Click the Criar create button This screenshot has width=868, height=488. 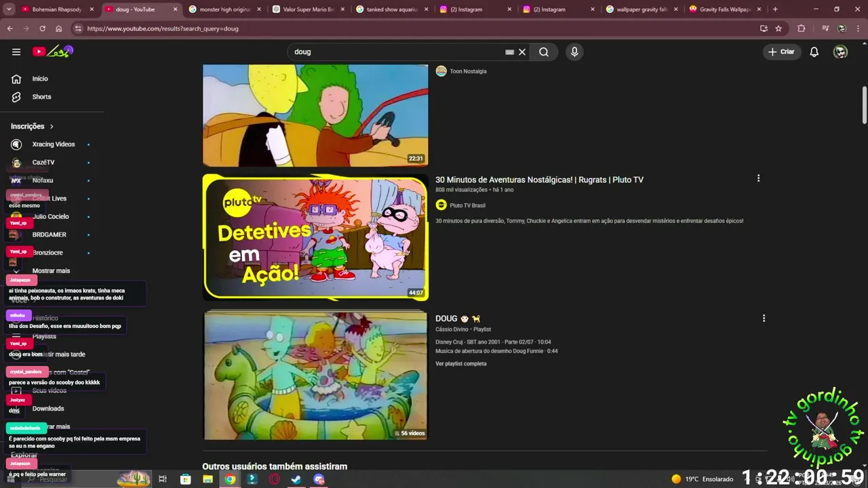781,52
